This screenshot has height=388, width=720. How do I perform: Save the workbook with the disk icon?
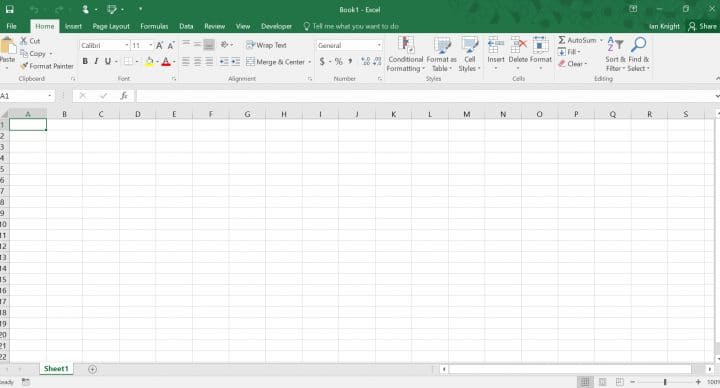(x=9, y=10)
